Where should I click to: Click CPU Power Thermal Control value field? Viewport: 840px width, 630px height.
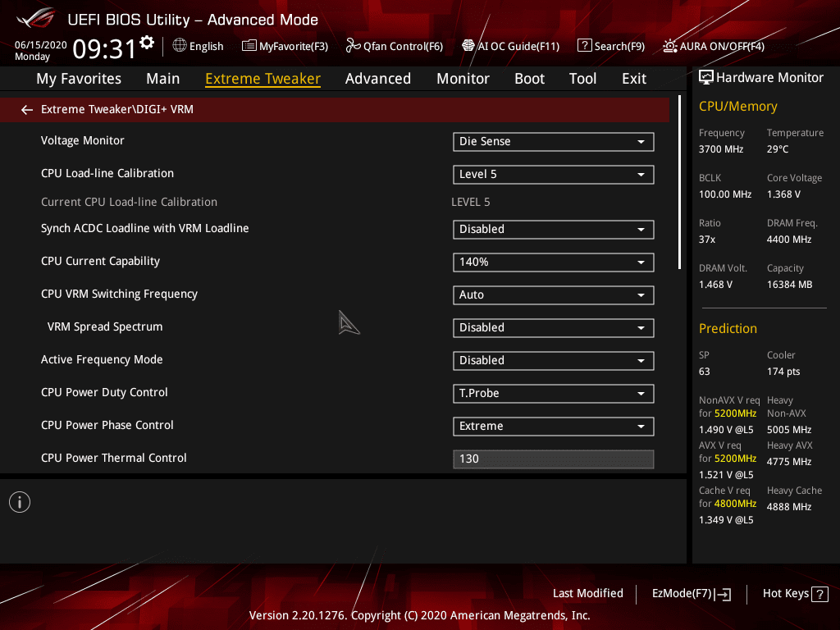coord(554,459)
